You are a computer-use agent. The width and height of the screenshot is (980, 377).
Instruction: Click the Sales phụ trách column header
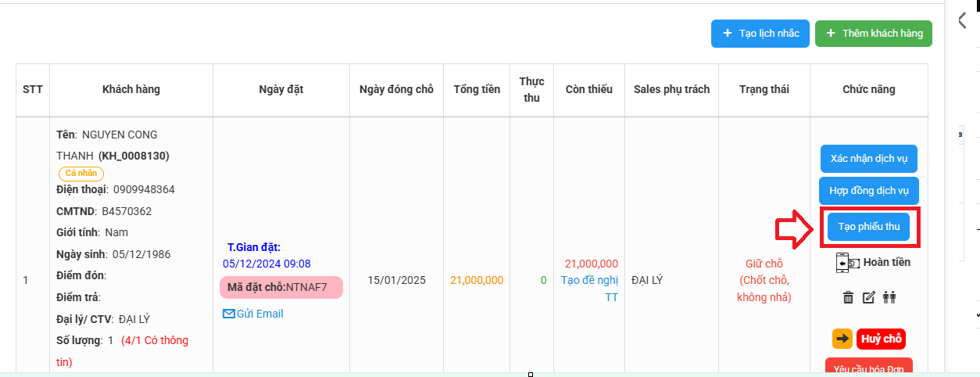[672, 89]
